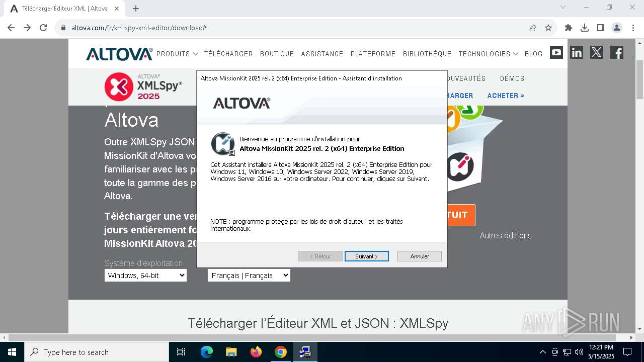The height and width of the screenshot is (362, 644).
Task: Select the installer icon on the taskbar
Action: [x=305, y=352]
